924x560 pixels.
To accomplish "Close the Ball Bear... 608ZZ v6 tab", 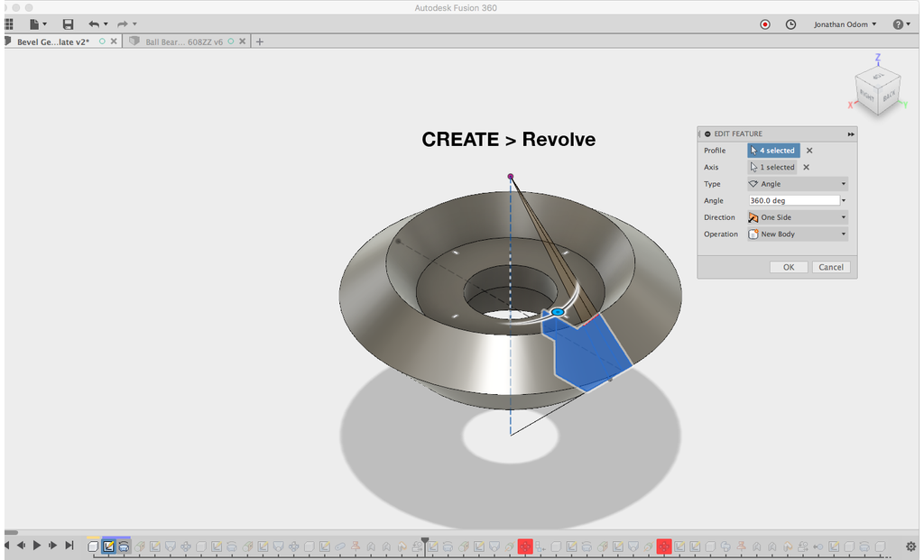I will [x=242, y=41].
